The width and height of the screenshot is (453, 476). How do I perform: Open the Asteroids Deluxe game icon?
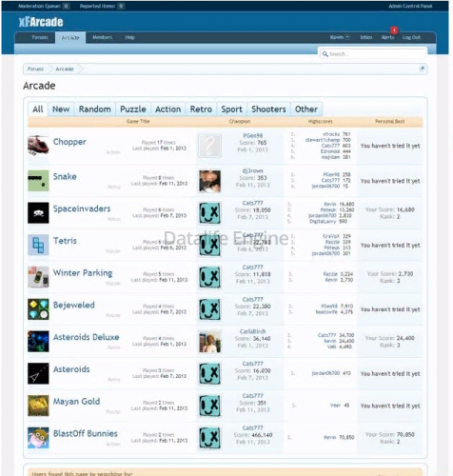point(38,341)
